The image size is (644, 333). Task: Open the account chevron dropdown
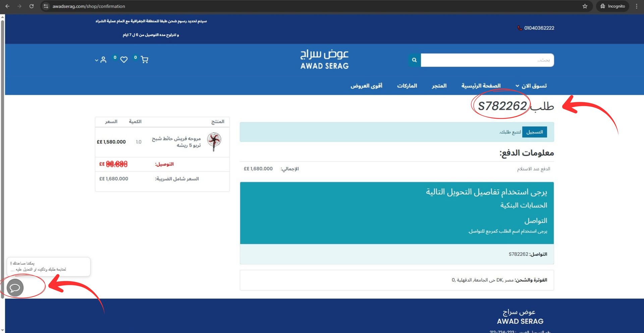coord(96,61)
